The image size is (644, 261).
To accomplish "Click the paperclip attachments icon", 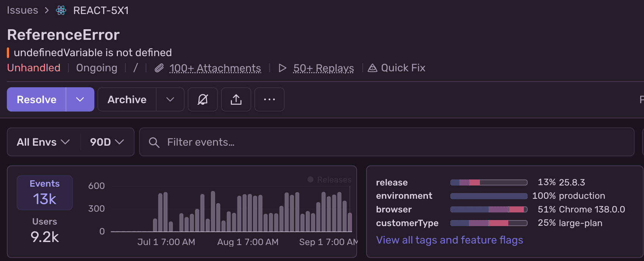I will 159,68.
